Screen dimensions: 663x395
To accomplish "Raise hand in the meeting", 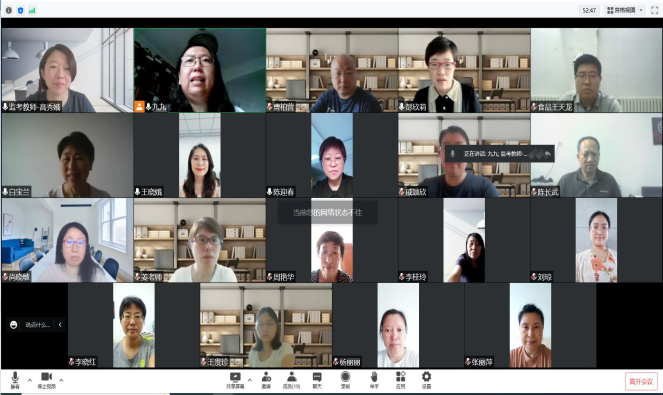I will [374, 380].
